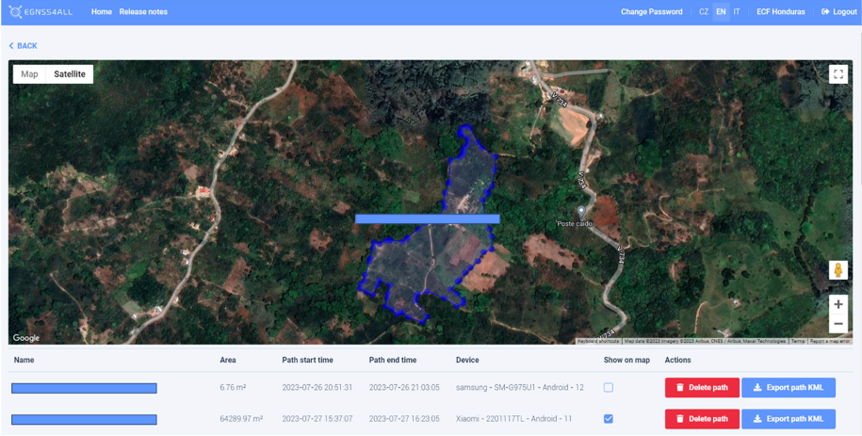Toggle fullscreen map view
Image resolution: width=862 pixels, height=436 pixels.
[x=838, y=74]
